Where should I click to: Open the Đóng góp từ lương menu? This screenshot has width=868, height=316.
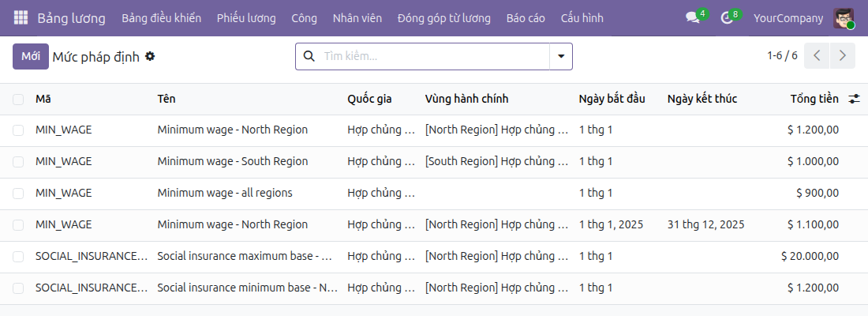[444, 18]
